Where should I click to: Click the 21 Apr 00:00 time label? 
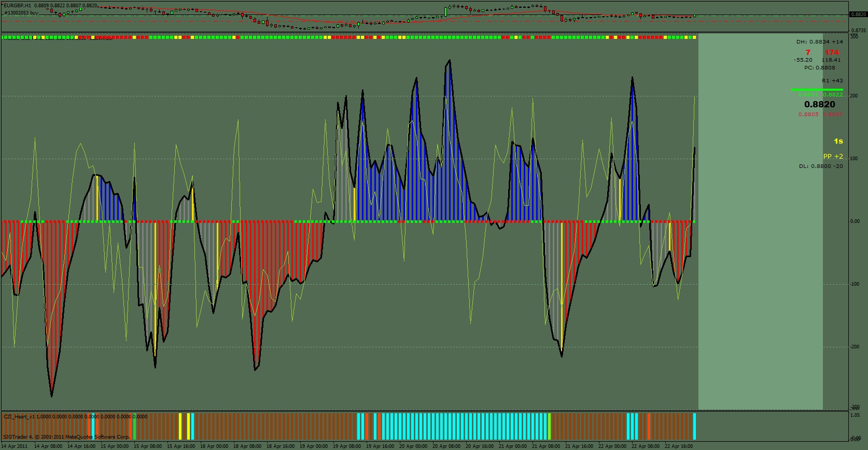[x=513, y=446]
